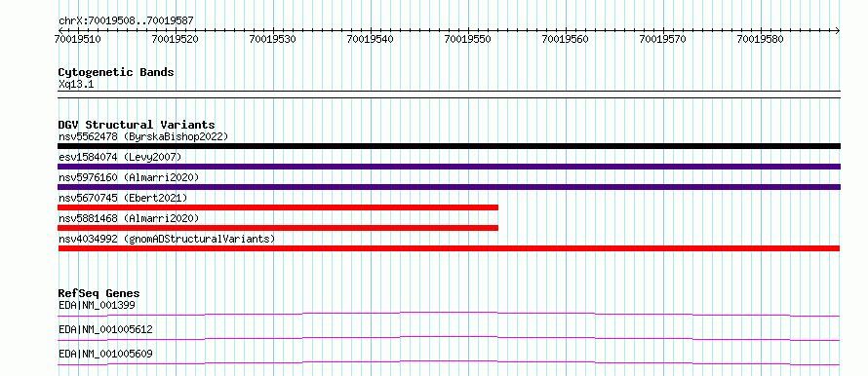Image resolution: width=868 pixels, height=376 pixels.
Task: Open gene label EDA|NM_001399
Action: pyautogui.click(x=97, y=305)
